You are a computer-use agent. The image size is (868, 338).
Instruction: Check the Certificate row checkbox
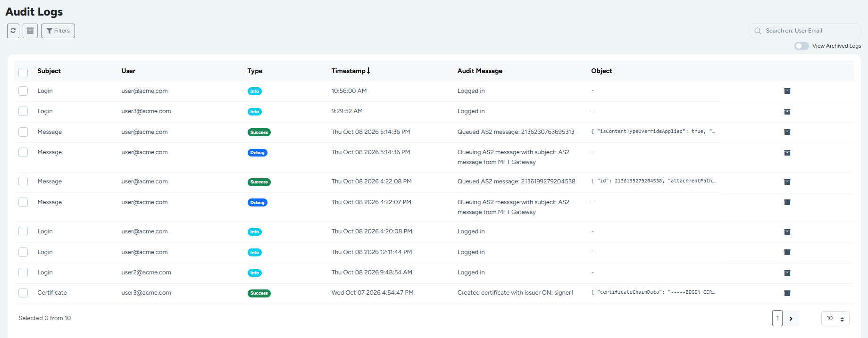23,293
